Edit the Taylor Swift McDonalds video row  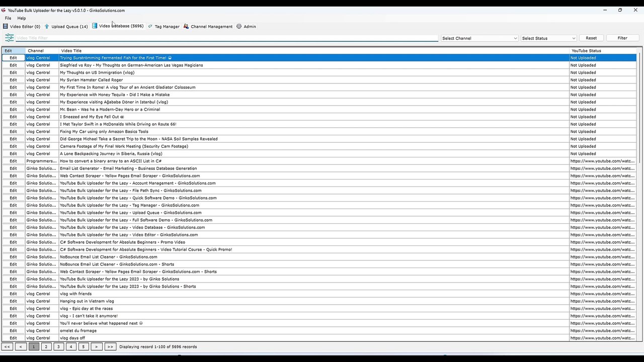(14, 124)
